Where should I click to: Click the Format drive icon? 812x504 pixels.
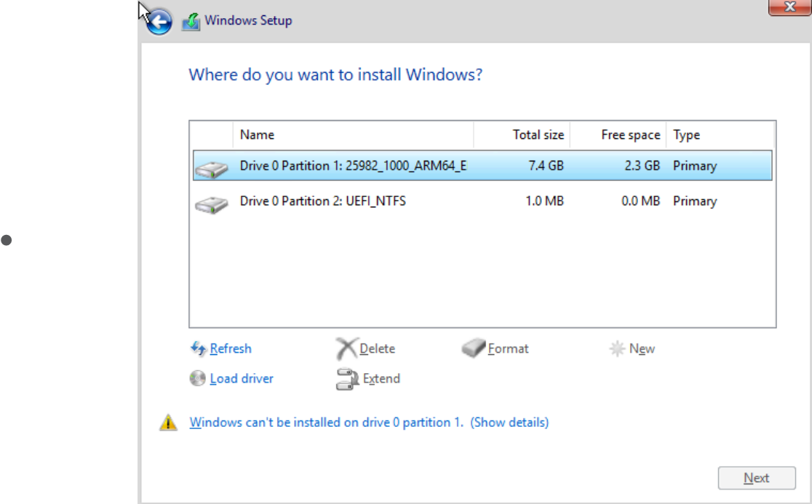coord(474,348)
